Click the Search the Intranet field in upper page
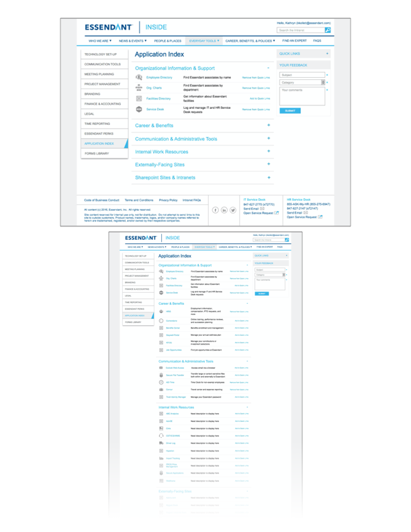This screenshot has width=411, height=532. (301, 30)
